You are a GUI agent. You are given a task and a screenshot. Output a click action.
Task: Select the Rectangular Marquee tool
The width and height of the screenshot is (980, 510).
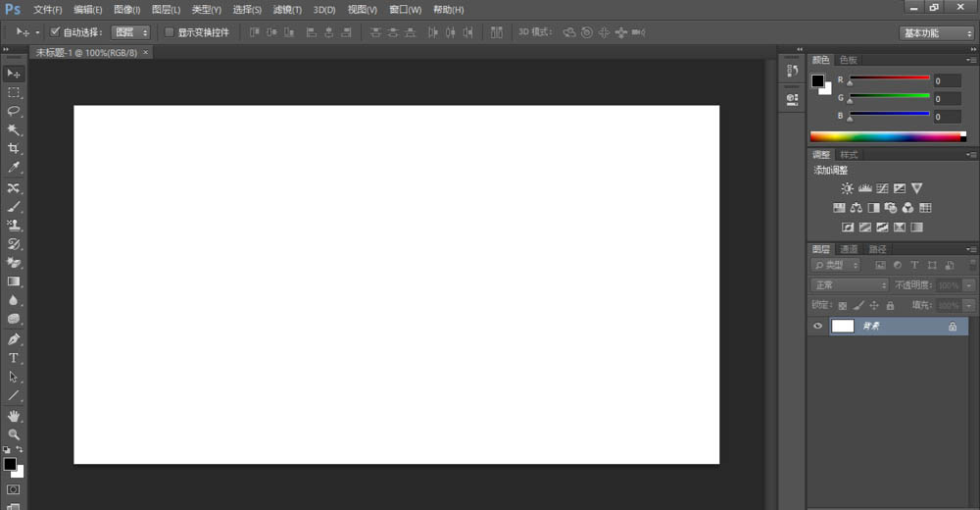coord(13,92)
